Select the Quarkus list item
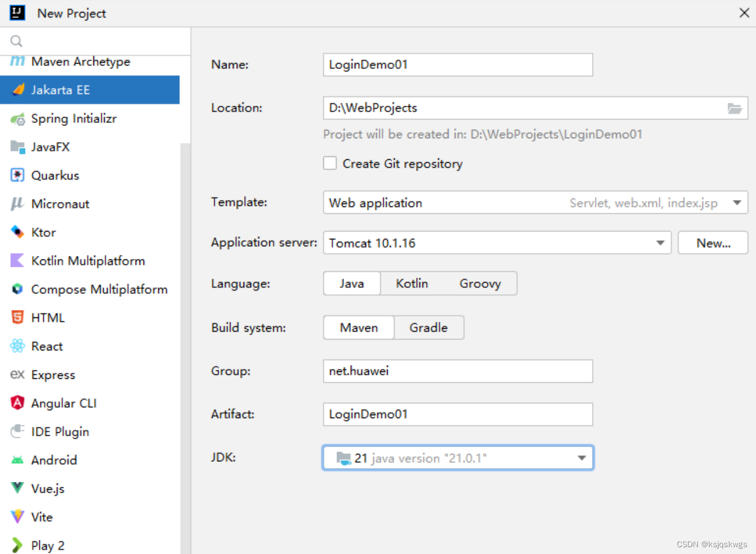This screenshot has width=756, height=554. coord(90,175)
